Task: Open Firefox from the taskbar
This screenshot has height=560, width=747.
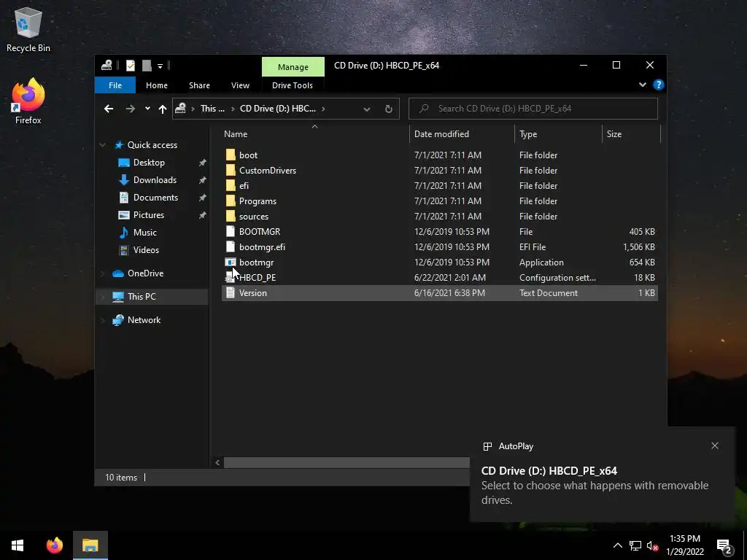Action: pos(54,545)
